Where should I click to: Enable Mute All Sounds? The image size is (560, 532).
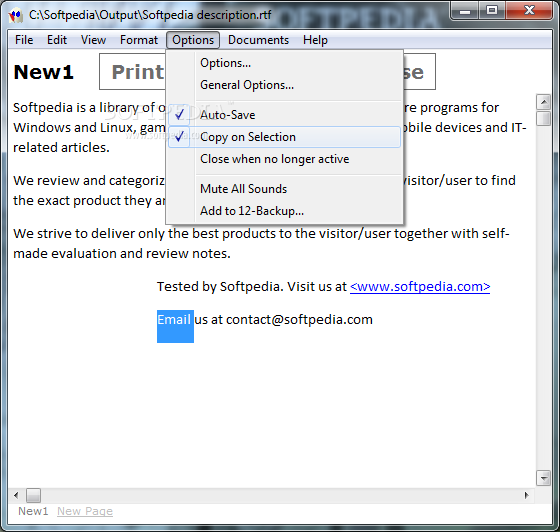click(284, 189)
